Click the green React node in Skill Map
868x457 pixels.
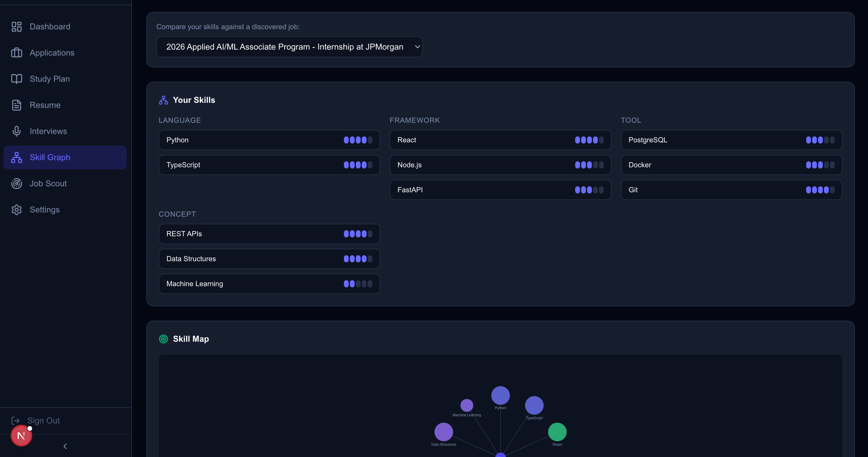point(557,432)
